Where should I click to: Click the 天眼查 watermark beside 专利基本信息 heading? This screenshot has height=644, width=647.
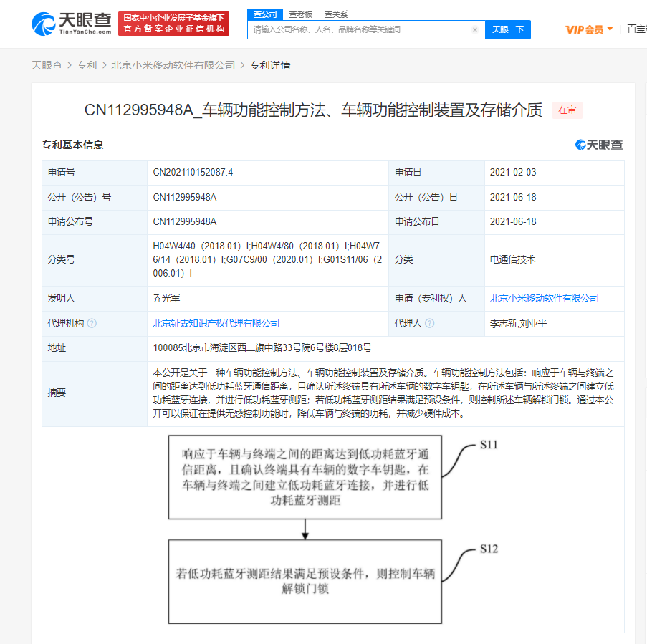coord(600,145)
